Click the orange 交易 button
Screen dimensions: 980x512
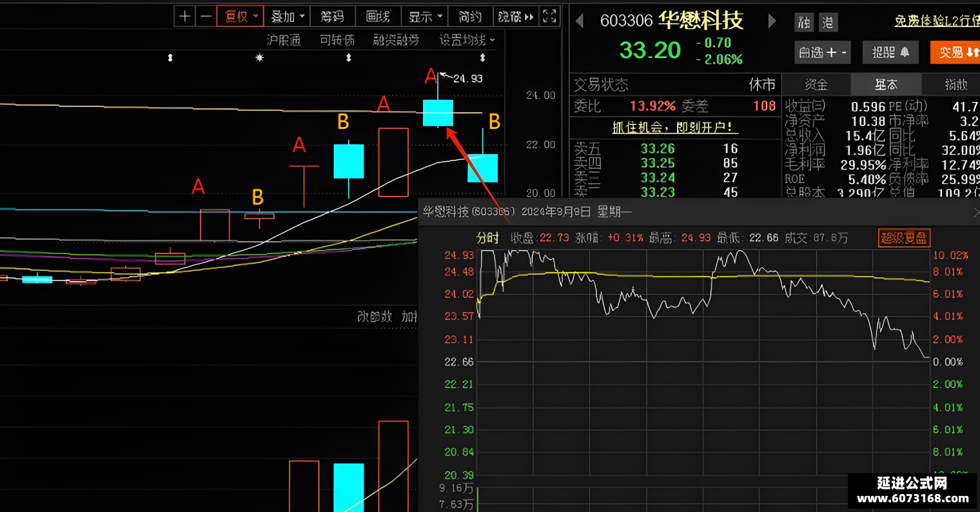[955, 52]
